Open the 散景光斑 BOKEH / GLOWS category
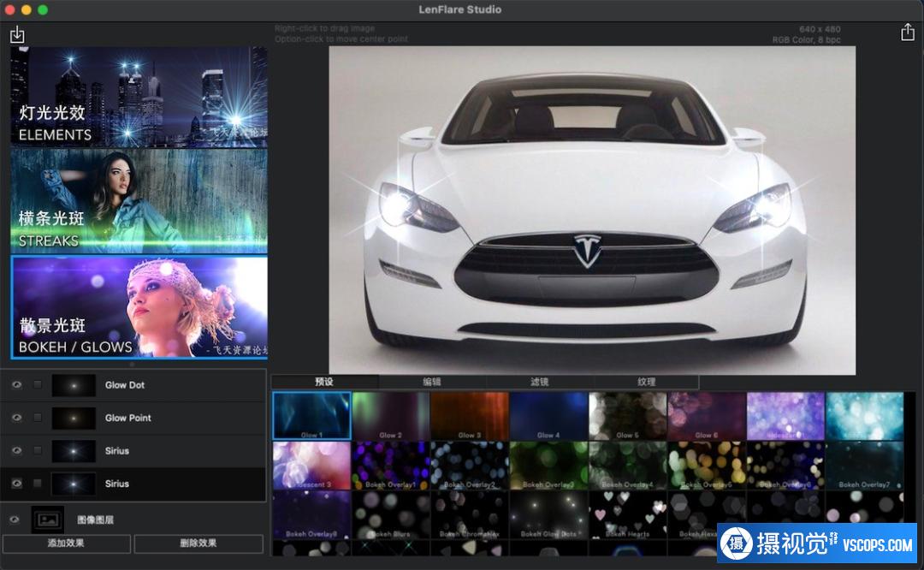This screenshot has width=924, height=570. [x=139, y=307]
